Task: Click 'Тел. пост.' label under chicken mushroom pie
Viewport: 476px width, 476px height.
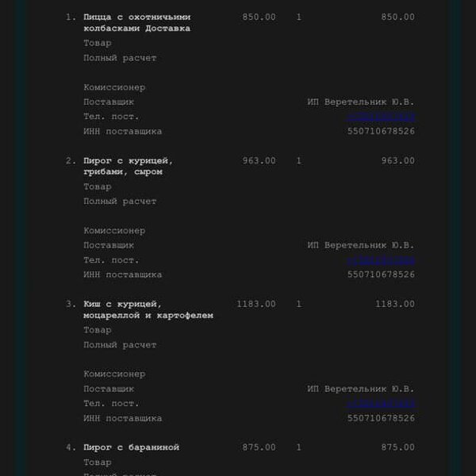Action: click(111, 260)
